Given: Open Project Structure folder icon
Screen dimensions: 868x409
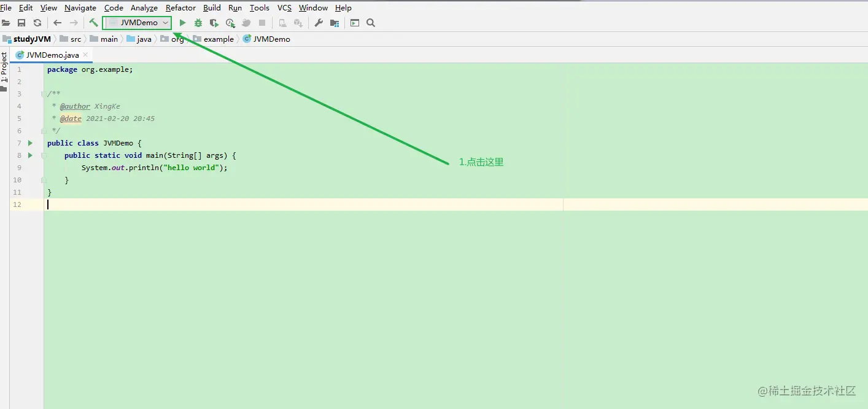Looking at the screenshot, I should pos(335,23).
